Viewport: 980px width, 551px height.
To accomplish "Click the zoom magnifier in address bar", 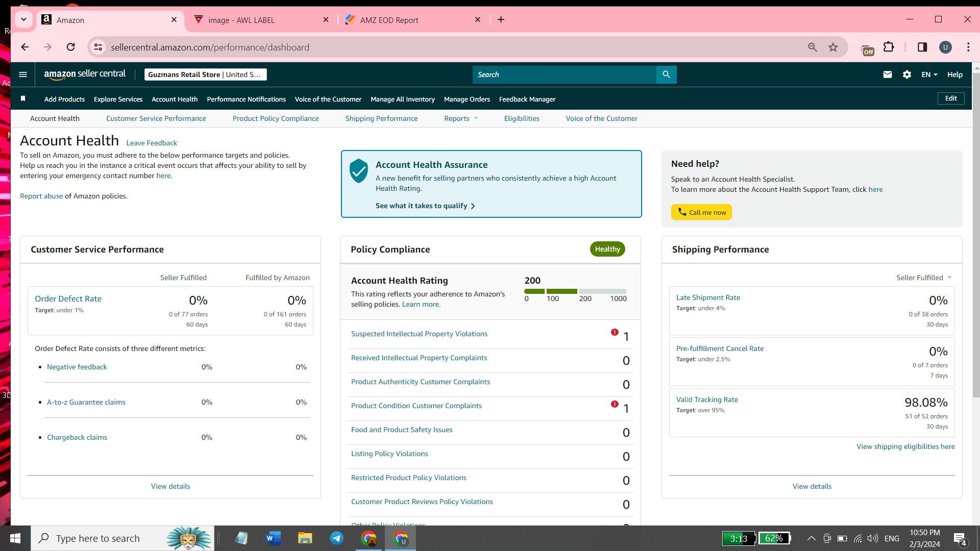I will pos(813,47).
